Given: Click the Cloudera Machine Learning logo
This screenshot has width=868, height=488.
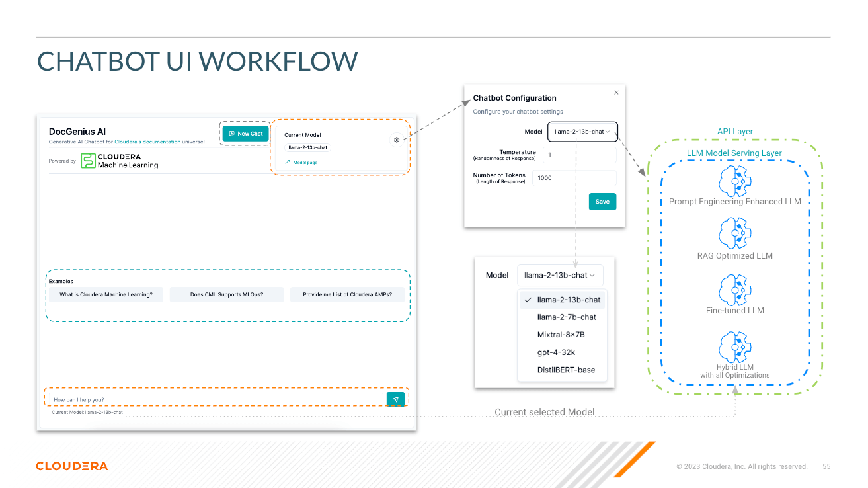Looking at the screenshot, I should coord(120,161).
